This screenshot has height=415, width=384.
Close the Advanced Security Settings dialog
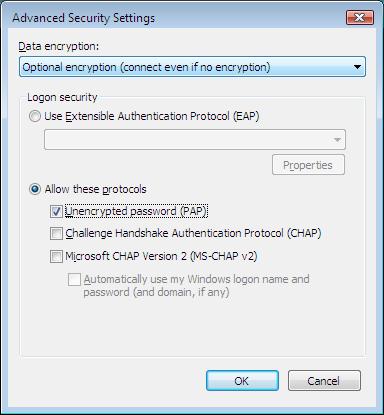point(360,17)
